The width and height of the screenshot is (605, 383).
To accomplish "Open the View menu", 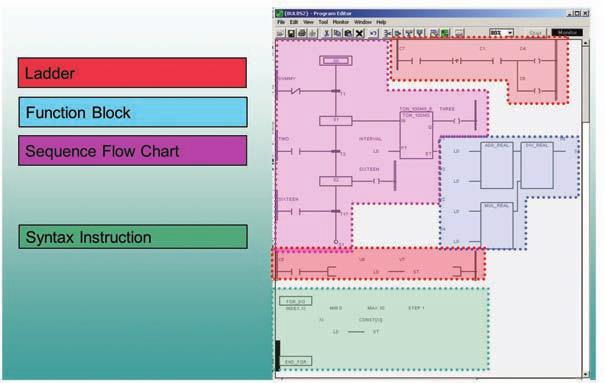I will [308, 22].
